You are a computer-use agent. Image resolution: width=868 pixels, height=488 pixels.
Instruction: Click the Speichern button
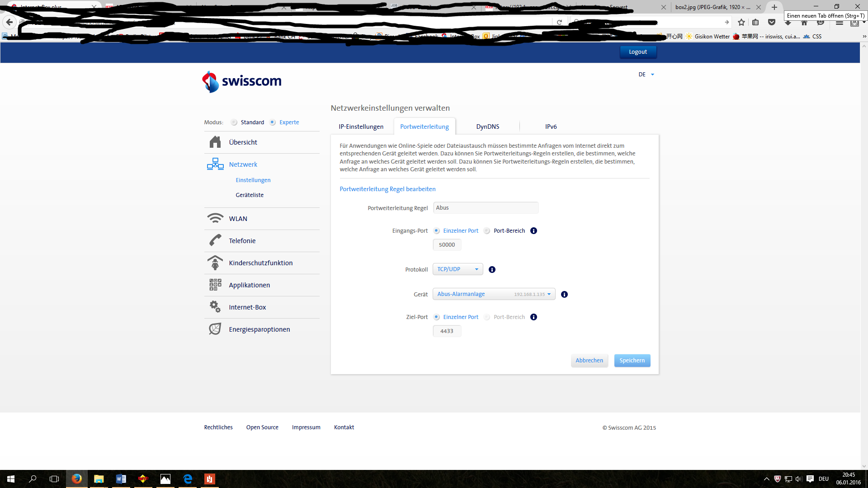pos(632,361)
